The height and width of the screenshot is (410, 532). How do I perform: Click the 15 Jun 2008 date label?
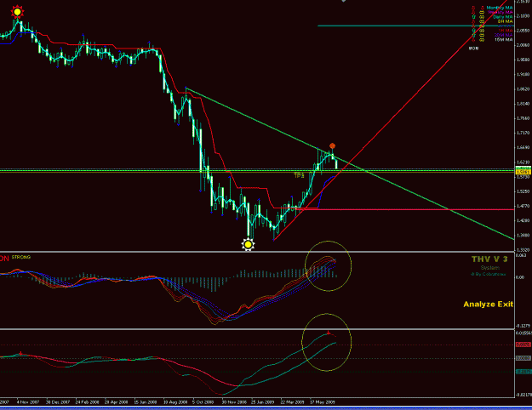click(x=146, y=402)
